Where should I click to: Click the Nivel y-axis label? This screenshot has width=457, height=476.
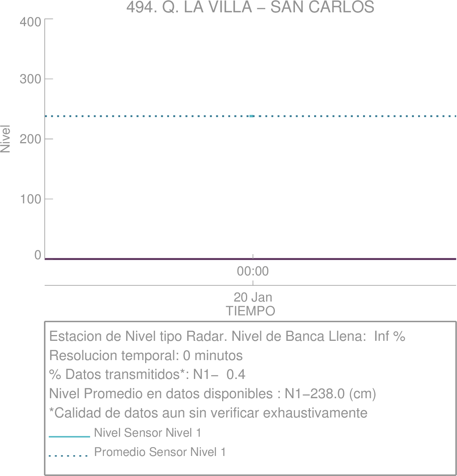point(5,139)
